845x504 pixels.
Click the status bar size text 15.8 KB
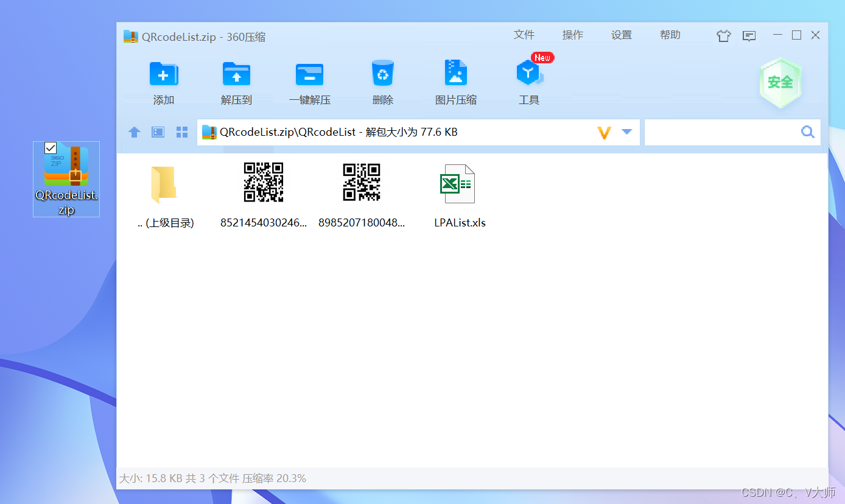coord(163,478)
